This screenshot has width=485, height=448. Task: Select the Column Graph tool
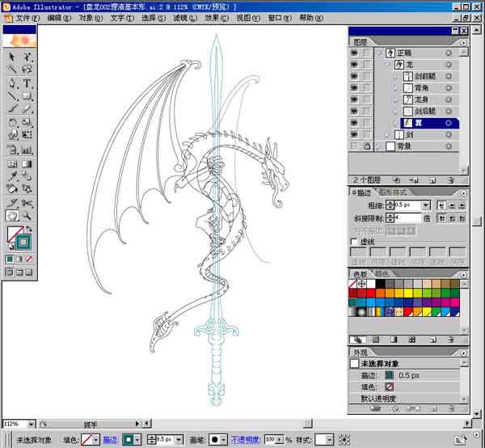coord(27,150)
